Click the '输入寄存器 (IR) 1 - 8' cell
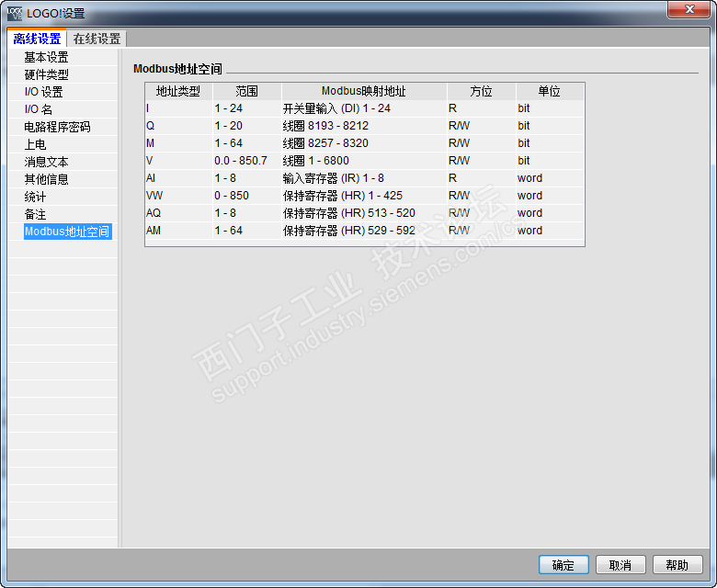Viewport: 717px width, 588px height. point(364,177)
